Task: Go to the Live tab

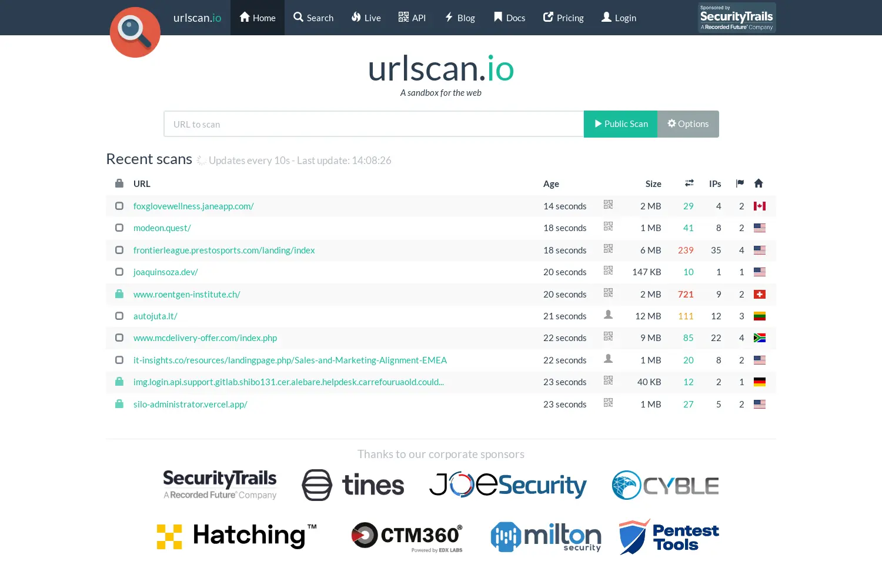Action: point(366,18)
